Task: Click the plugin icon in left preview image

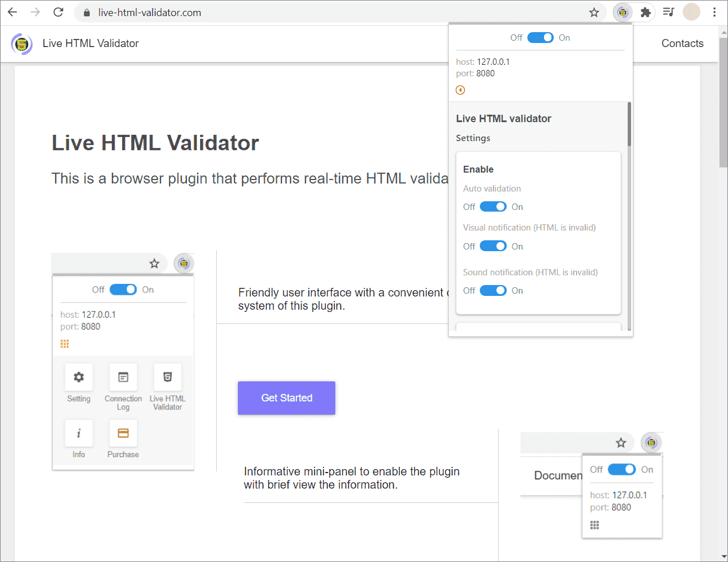Action: pyautogui.click(x=184, y=264)
